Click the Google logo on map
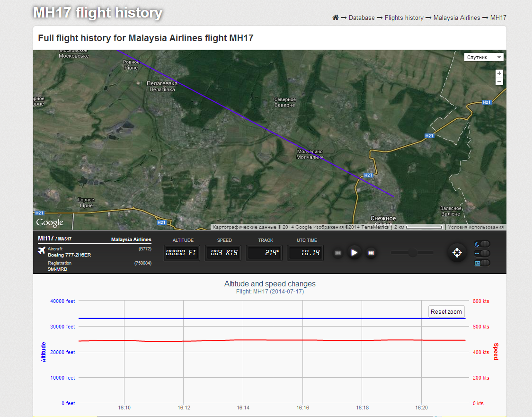532x417 pixels. [50, 222]
